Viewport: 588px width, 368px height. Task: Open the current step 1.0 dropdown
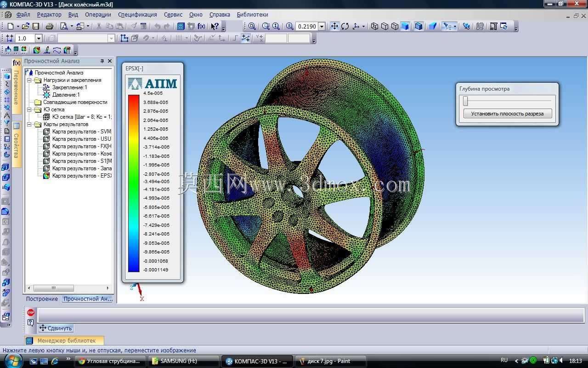pos(39,39)
